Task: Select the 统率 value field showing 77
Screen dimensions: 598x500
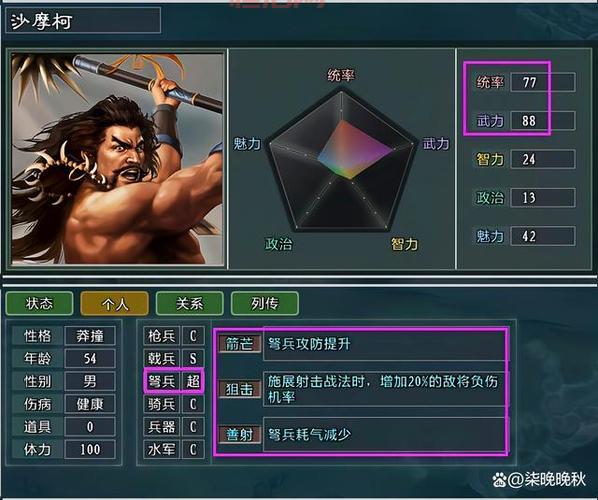Action: [x=543, y=82]
